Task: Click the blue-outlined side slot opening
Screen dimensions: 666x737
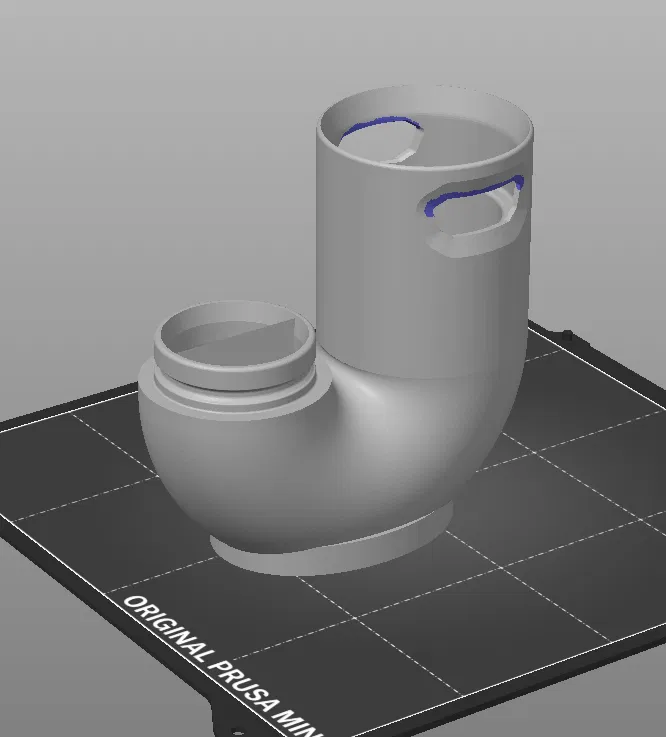Action: click(474, 214)
